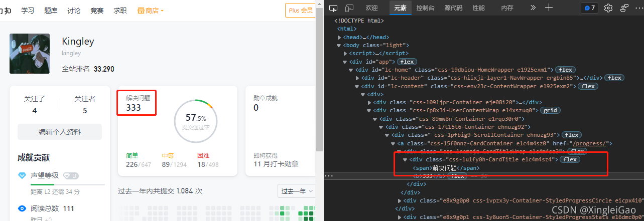This screenshot has height=221, width=644.
Task: Open the 源代码 tab
Action: click(x=453, y=8)
